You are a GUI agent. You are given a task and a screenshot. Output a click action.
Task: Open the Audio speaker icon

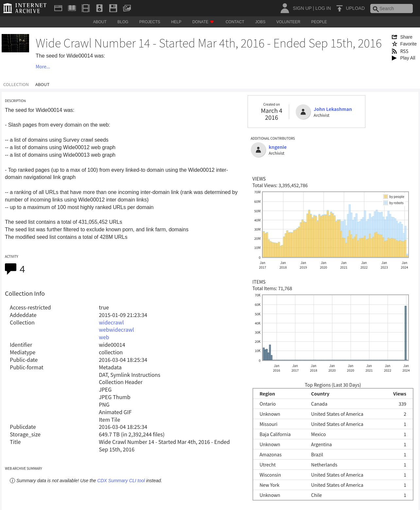click(99, 8)
